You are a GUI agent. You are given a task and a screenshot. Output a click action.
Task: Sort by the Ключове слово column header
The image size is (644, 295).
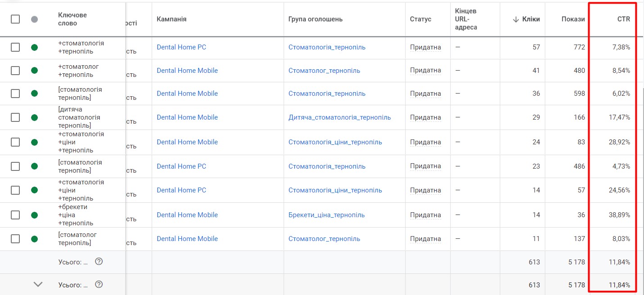[x=73, y=19]
